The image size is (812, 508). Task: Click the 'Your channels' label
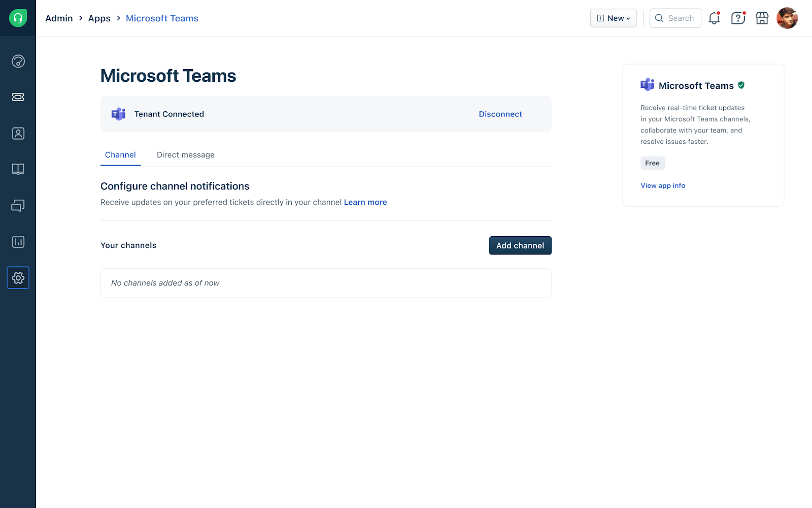128,245
